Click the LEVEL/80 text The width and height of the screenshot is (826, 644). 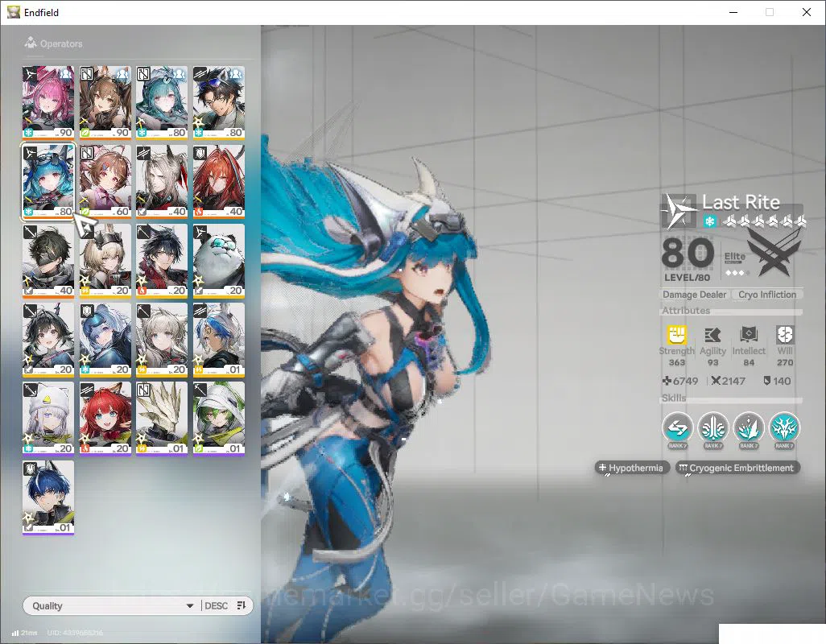pyautogui.click(x=687, y=278)
